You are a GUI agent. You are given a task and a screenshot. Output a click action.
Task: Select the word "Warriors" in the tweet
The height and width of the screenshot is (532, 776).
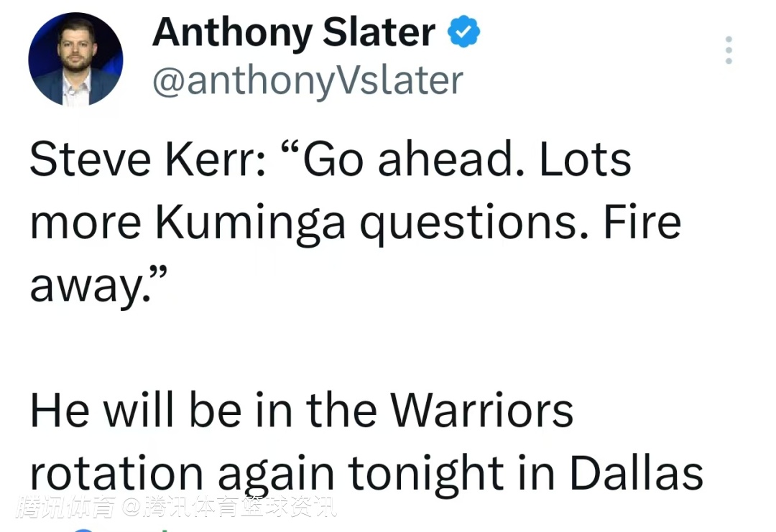pyautogui.click(x=481, y=411)
